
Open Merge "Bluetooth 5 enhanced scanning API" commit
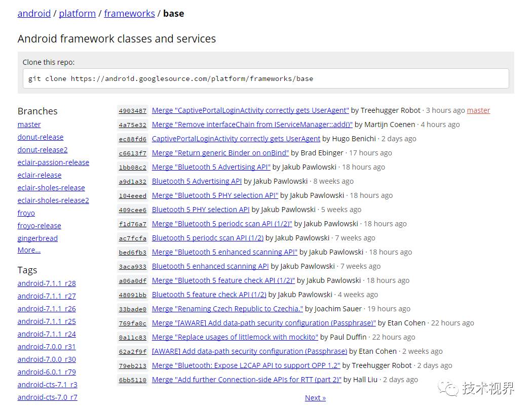tap(224, 253)
